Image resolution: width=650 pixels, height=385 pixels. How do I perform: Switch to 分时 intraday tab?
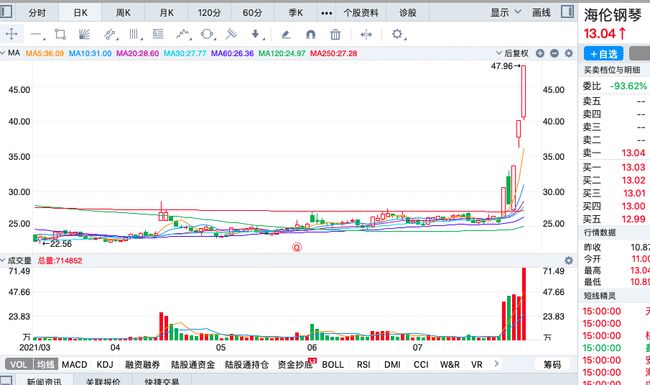coord(37,13)
